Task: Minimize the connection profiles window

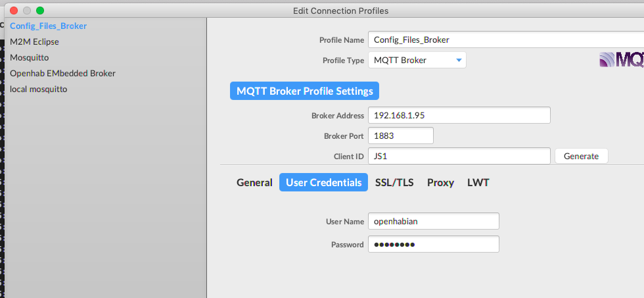Action: [27, 11]
